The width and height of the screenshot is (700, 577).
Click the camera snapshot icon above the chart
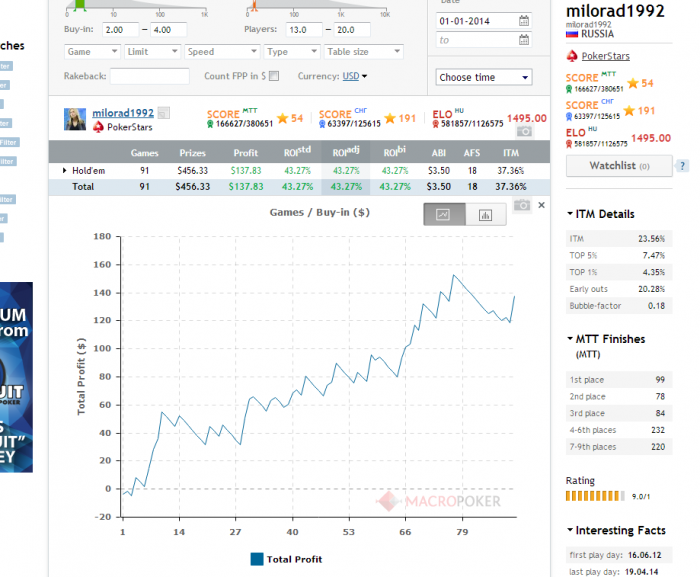[522, 205]
